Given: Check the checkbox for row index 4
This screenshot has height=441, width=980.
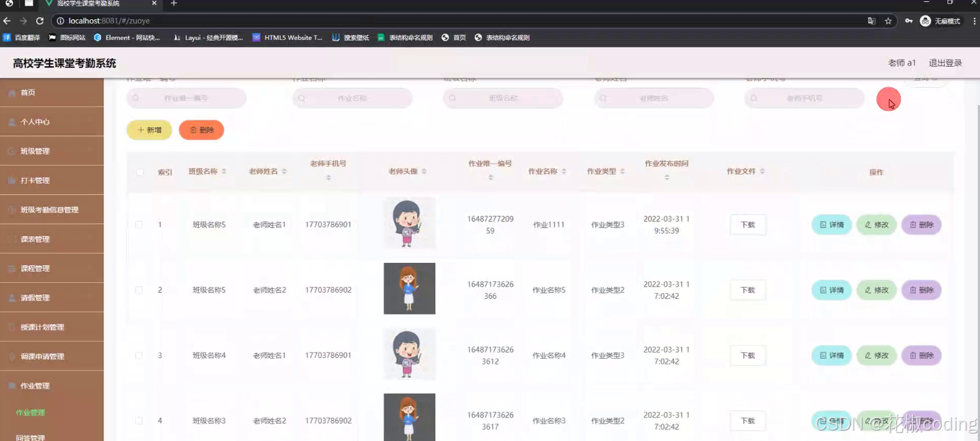Looking at the screenshot, I should 139,421.
